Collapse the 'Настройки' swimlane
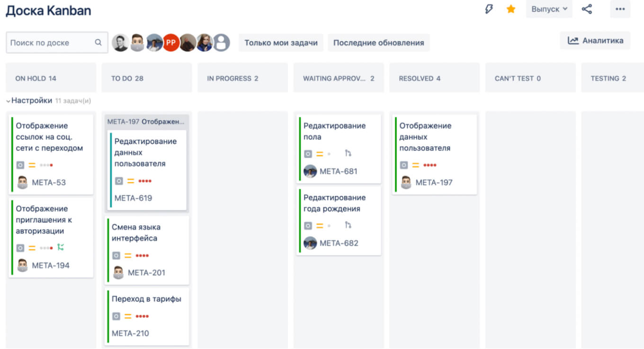 pyautogui.click(x=8, y=100)
